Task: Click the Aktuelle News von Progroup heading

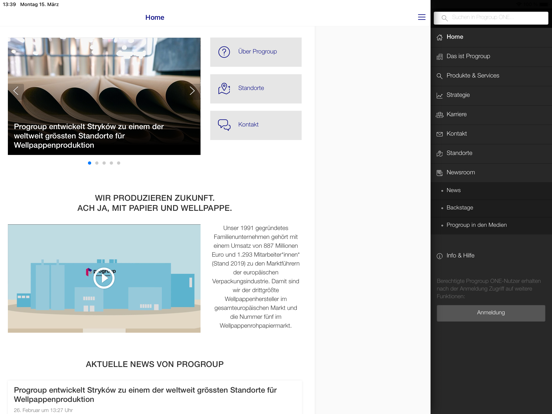Action: click(155, 364)
